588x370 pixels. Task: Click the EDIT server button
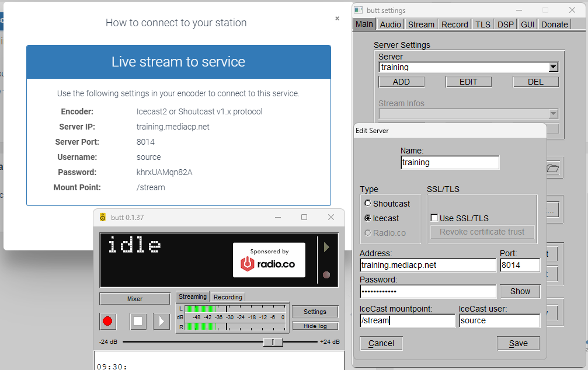[468, 82]
